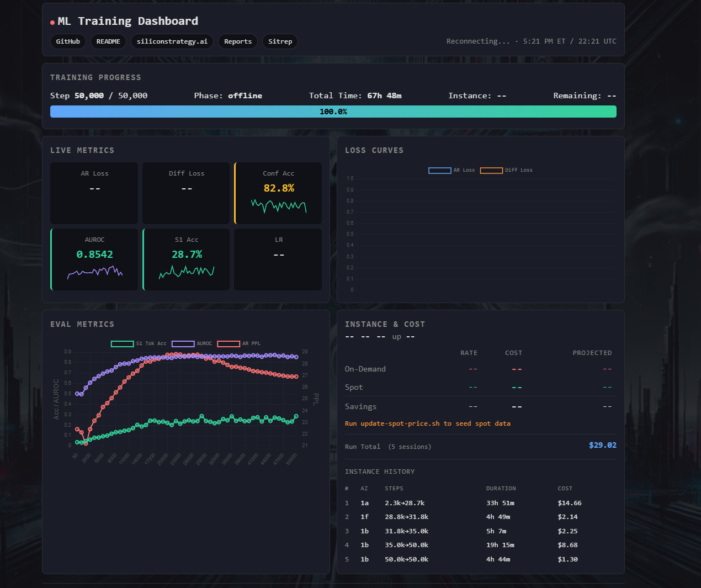
Task: Click the 100% training progress bar
Action: [x=333, y=111]
